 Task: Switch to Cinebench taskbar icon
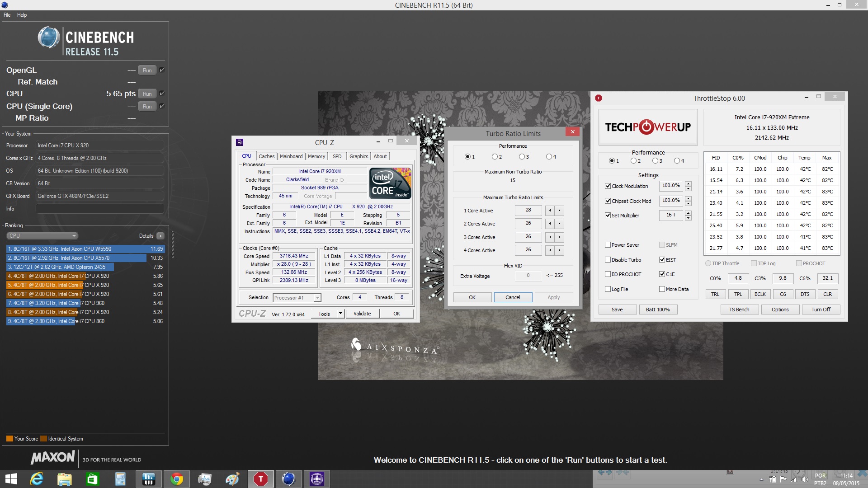tap(288, 479)
